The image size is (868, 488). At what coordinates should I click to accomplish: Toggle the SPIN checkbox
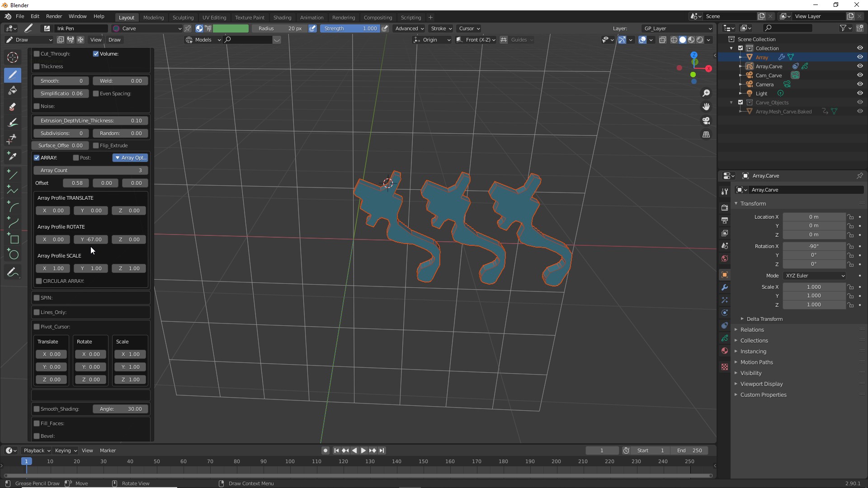[37, 298]
